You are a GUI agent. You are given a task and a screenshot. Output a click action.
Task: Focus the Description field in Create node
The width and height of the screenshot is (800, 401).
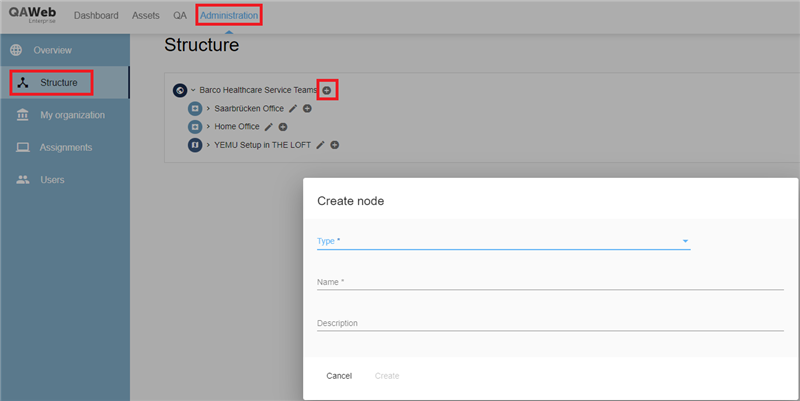pos(550,323)
